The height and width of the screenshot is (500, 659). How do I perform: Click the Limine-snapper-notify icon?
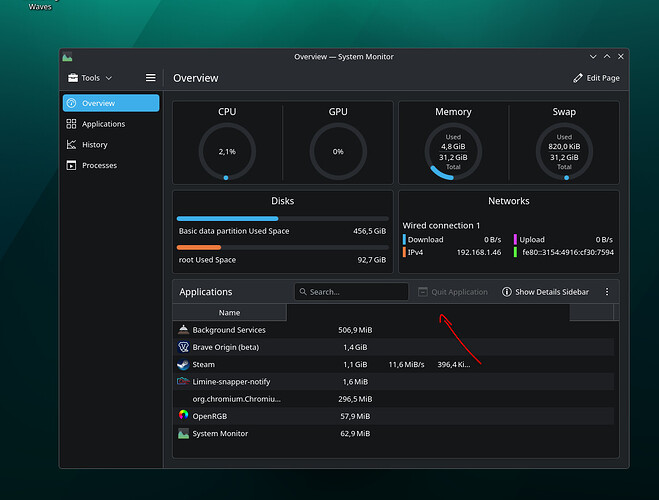coord(183,382)
